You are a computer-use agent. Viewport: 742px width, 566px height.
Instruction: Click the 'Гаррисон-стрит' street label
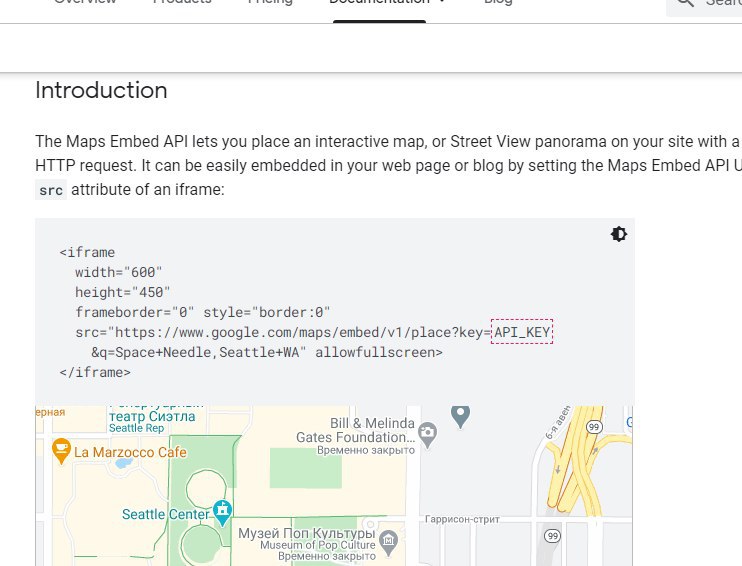click(462, 519)
